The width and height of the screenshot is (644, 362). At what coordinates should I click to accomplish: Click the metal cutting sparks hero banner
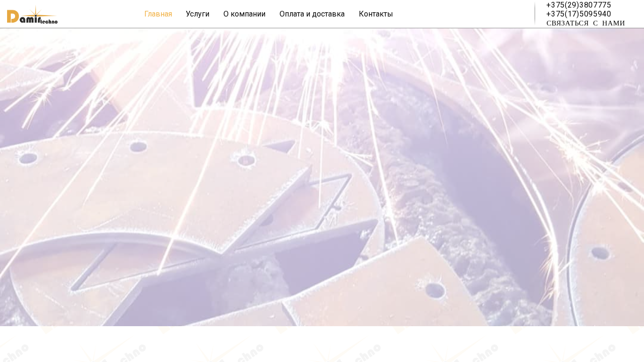click(x=322, y=177)
